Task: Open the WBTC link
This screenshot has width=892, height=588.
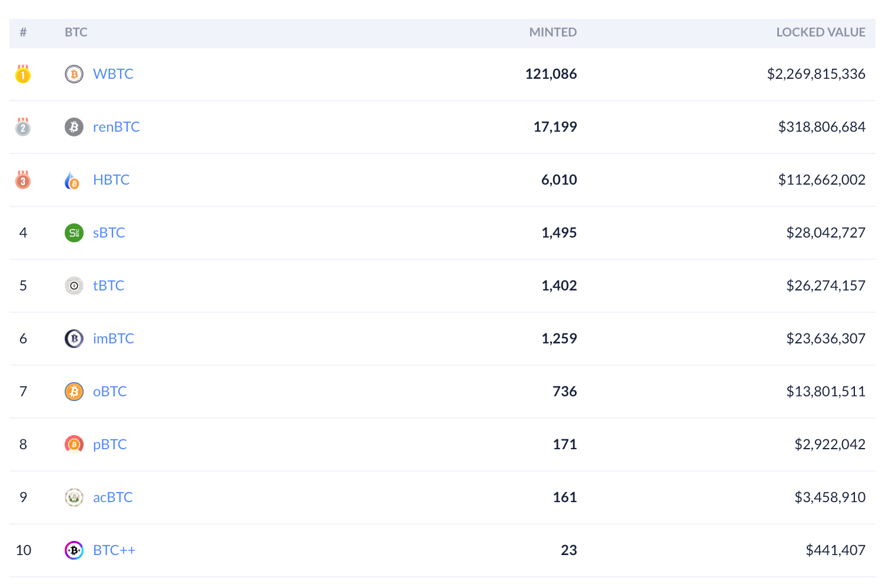Action: (113, 74)
